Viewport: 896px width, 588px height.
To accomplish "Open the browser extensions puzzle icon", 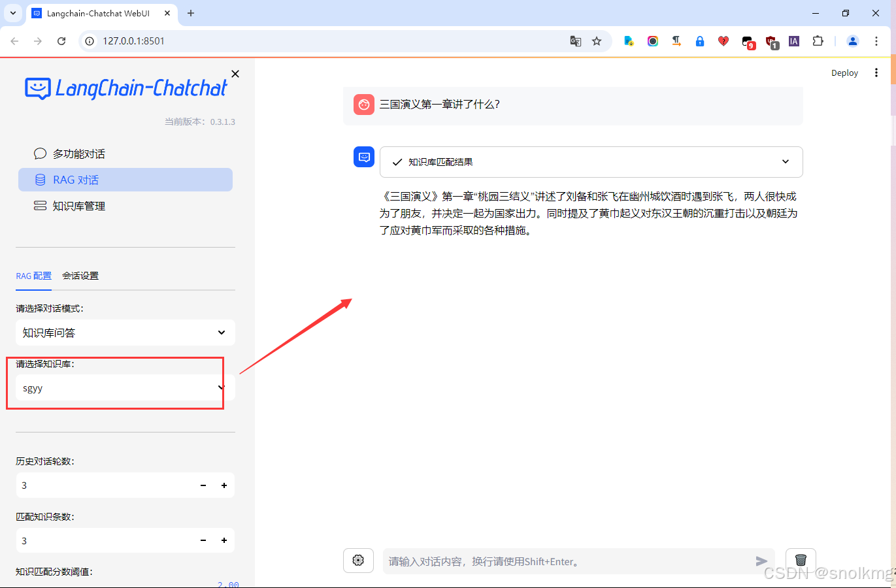I will click(x=818, y=41).
